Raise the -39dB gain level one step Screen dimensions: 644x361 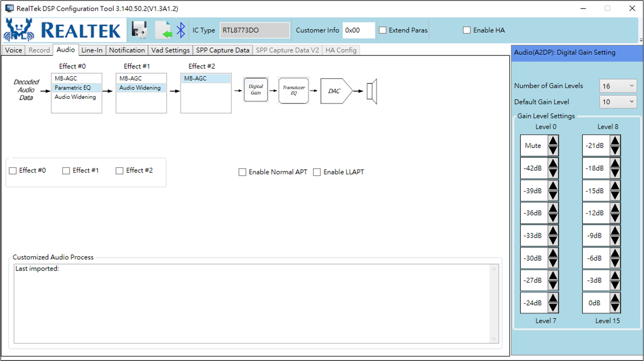(x=553, y=185)
